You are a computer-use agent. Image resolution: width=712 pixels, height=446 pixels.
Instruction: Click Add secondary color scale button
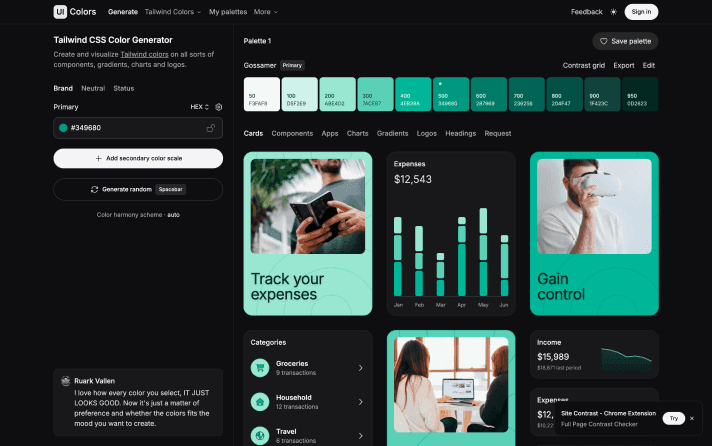click(138, 159)
